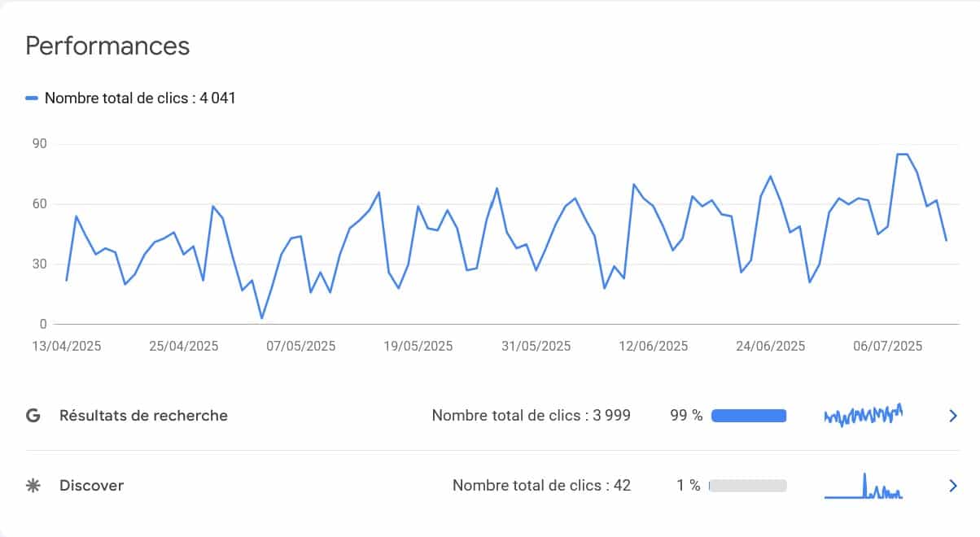Click the 19/05/2025 axis date label
This screenshot has width=980, height=537.
(x=418, y=346)
